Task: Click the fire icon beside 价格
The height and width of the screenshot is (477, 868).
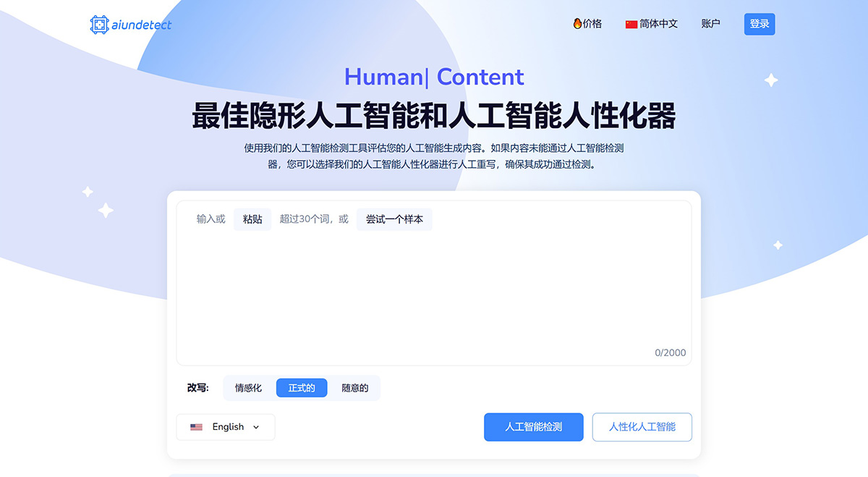Action: [576, 24]
